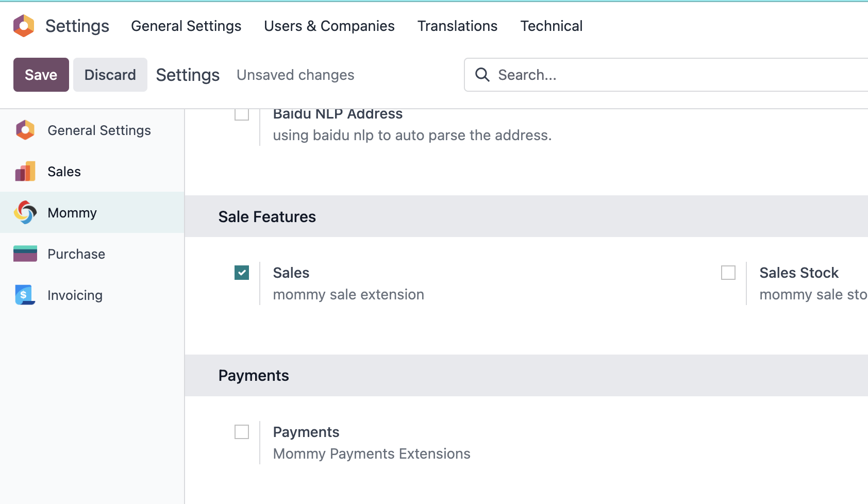Open the Technical menu
The image size is (868, 504).
[552, 26]
